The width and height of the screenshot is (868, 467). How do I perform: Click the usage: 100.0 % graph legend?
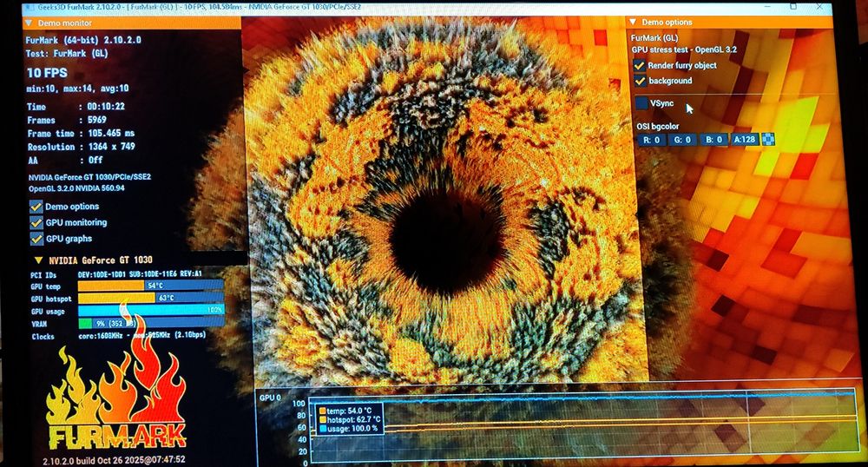349,429
